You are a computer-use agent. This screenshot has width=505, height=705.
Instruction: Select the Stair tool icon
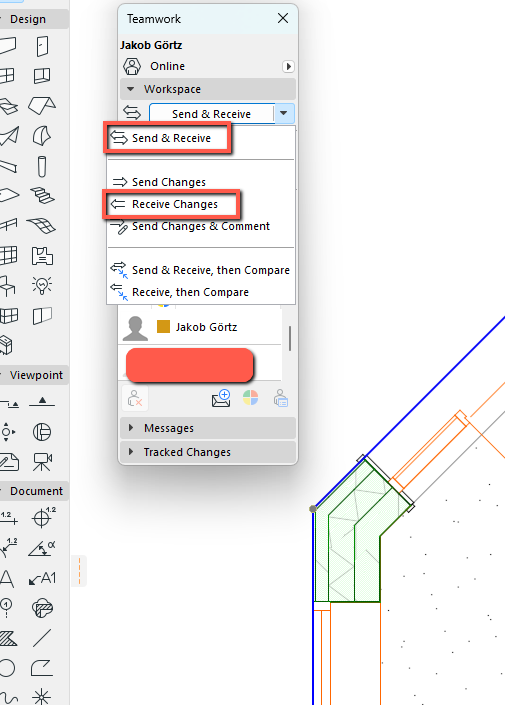(42, 196)
